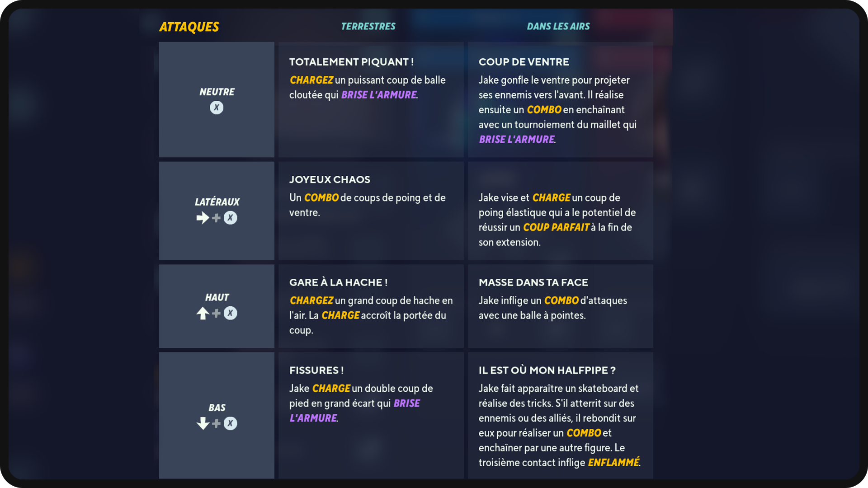Click the Coup Parfait highlighted keyword
Viewport: 868px width, 488px height.
tap(556, 227)
